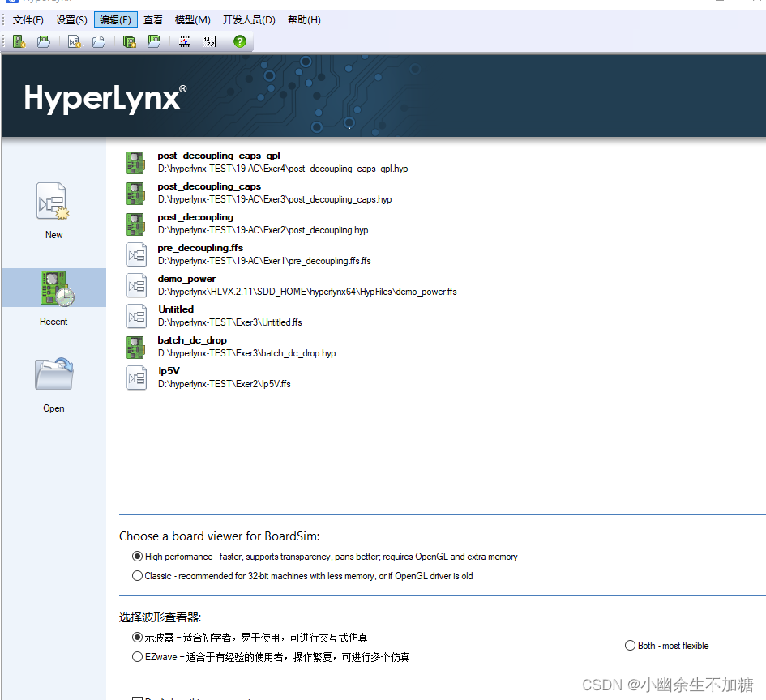Click the Recent label in sidebar
Image resolution: width=766 pixels, height=700 pixels.
pos(53,322)
